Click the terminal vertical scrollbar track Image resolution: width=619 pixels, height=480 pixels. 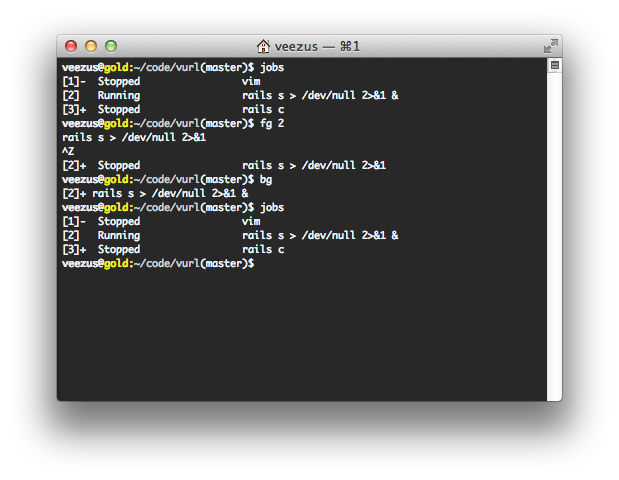point(555,236)
